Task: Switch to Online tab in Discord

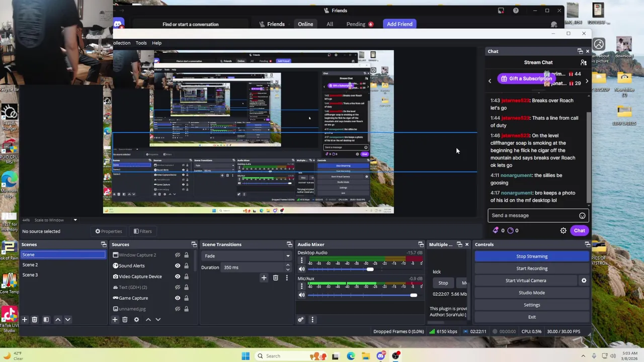Action: click(x=305, y=24)
